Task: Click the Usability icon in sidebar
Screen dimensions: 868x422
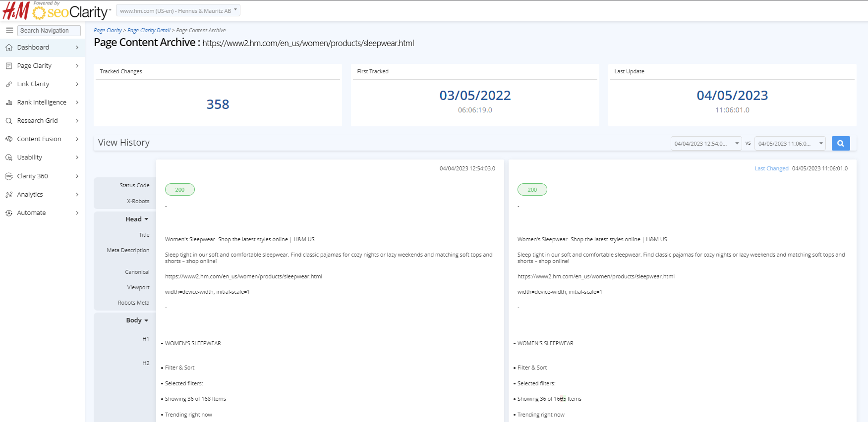Action: click(9, 158)
